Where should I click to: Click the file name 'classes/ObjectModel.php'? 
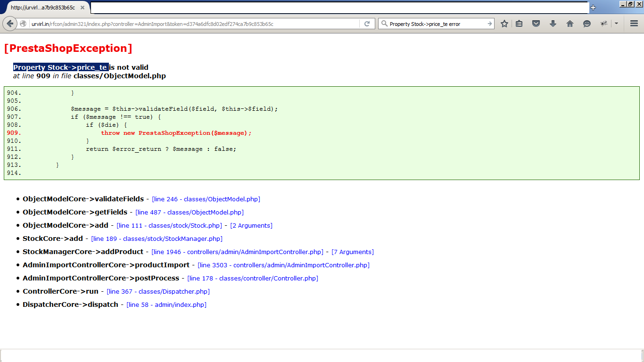(x=120, y=76)
